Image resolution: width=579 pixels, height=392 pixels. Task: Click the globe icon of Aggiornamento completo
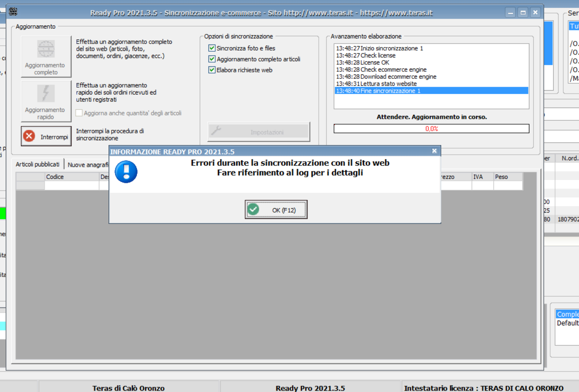coord(46,49)
